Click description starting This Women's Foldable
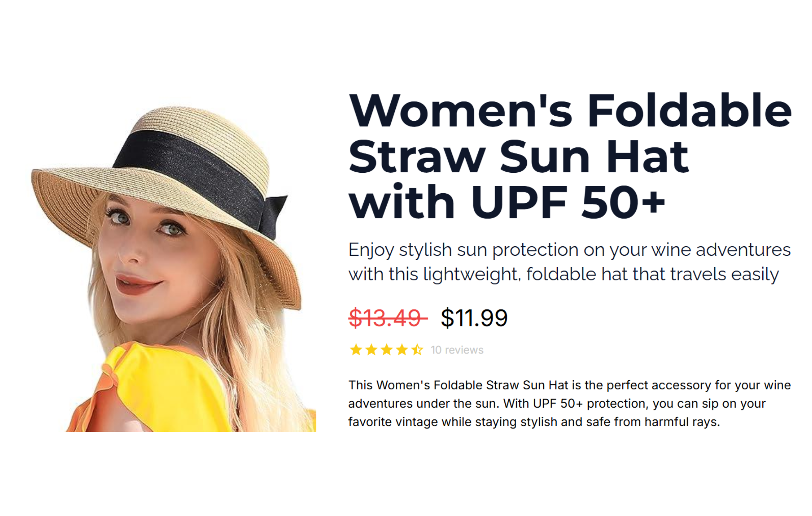This screenshot has width=812, height=516. 569,385
